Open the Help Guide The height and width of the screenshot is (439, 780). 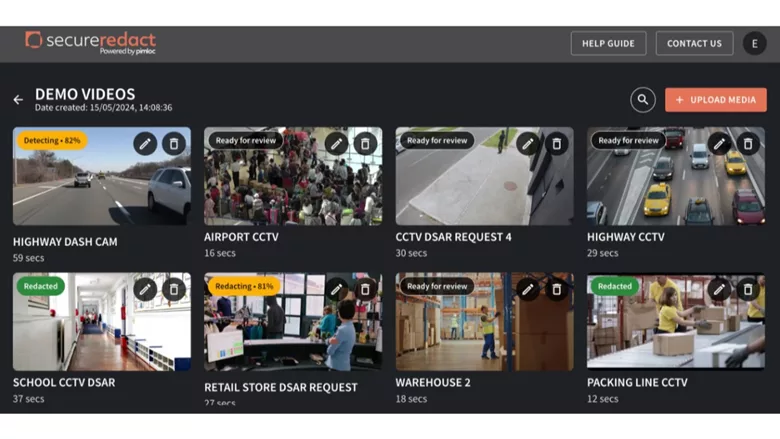(x=608, y=44)
